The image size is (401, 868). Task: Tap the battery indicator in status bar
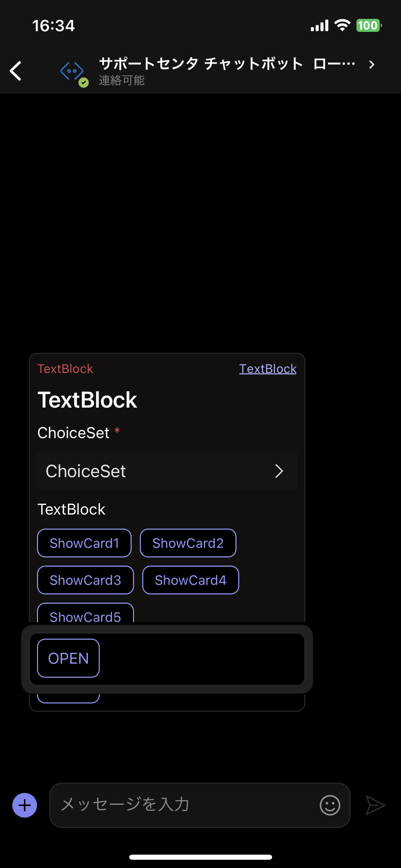pos(369,25)
